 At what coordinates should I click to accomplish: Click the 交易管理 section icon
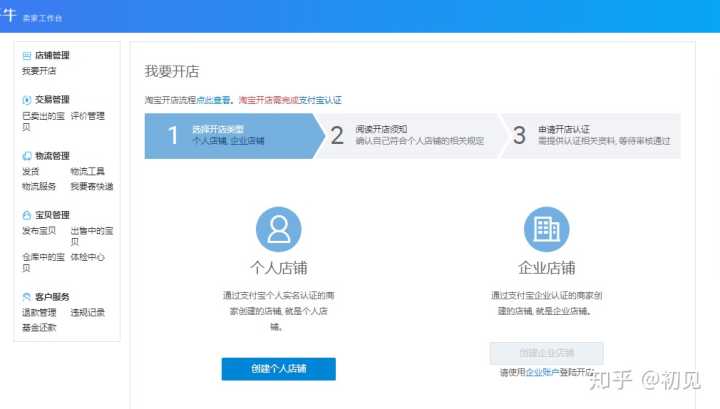(x=27, y=100)
